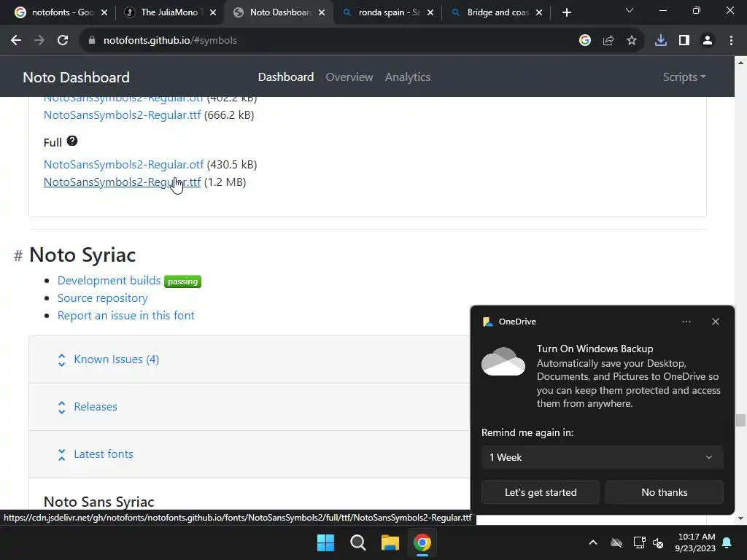The width and height of the screenshot is (747, 560).
Task: Open Source repository link
Action: pyautogui.click(x=102, y=298)
